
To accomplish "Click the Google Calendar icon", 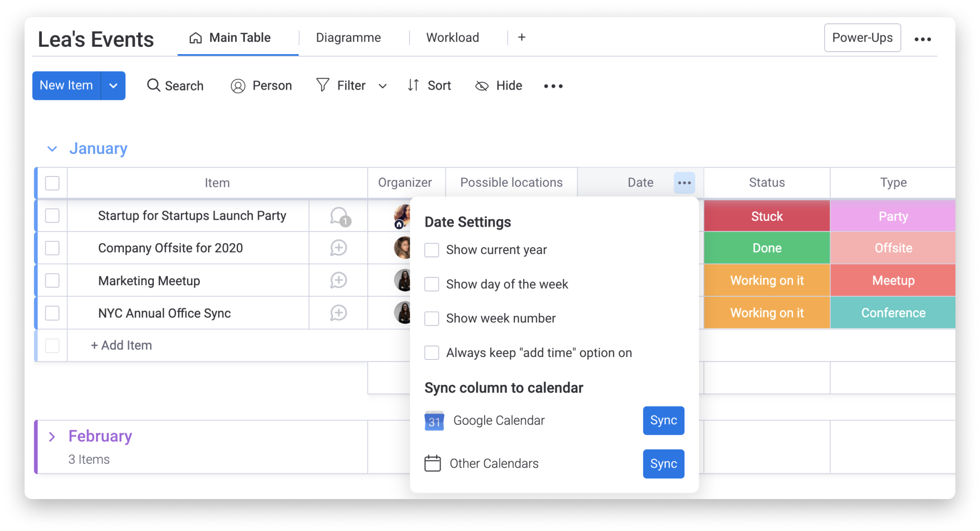I will (x=433, y=419).
